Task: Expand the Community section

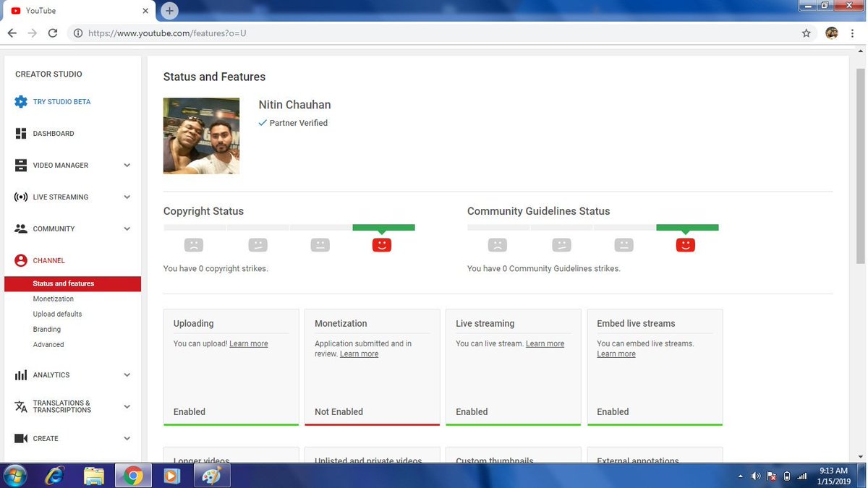Action: [x=127, y=229]
